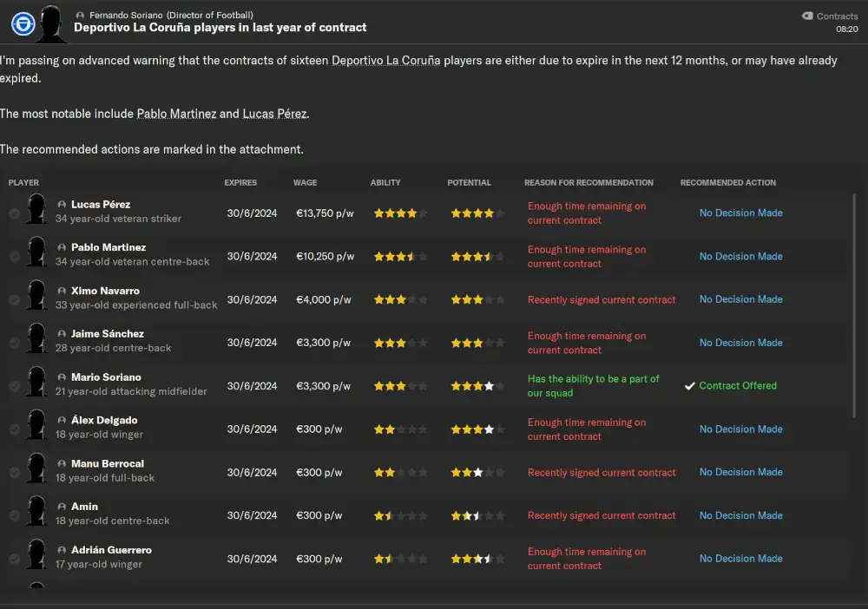Click Adrián Guerrero's silhouette portrait
Viewport: 868px width, 609px height.
36,554
